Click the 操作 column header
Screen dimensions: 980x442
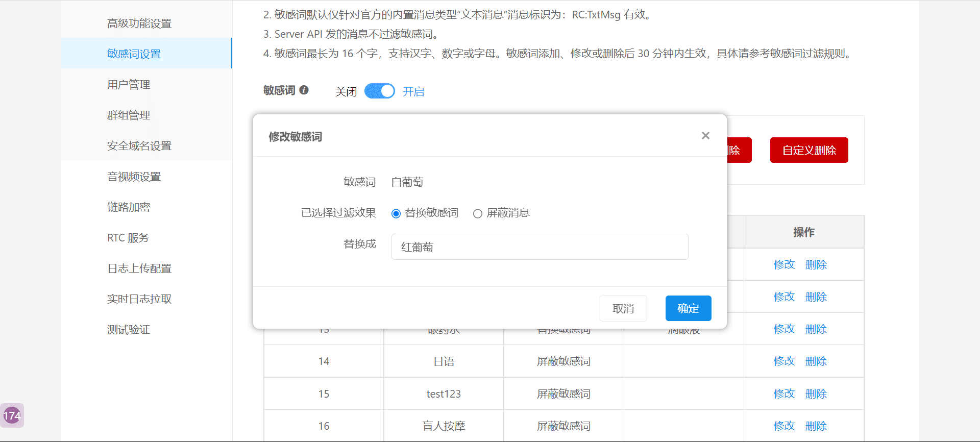click(x=804, y=232)
